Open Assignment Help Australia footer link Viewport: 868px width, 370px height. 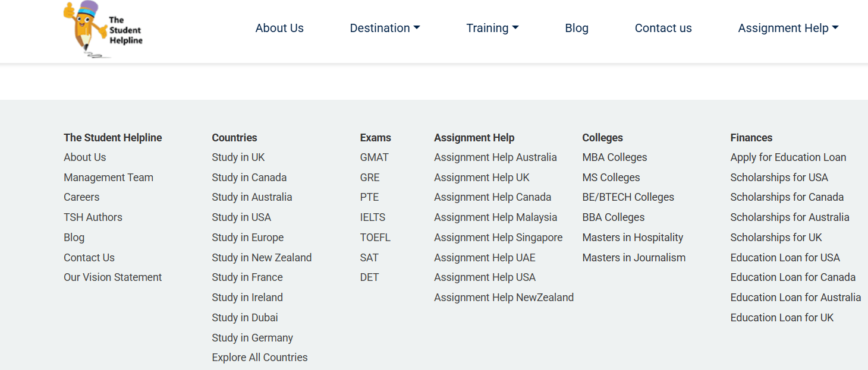(495, 157)
